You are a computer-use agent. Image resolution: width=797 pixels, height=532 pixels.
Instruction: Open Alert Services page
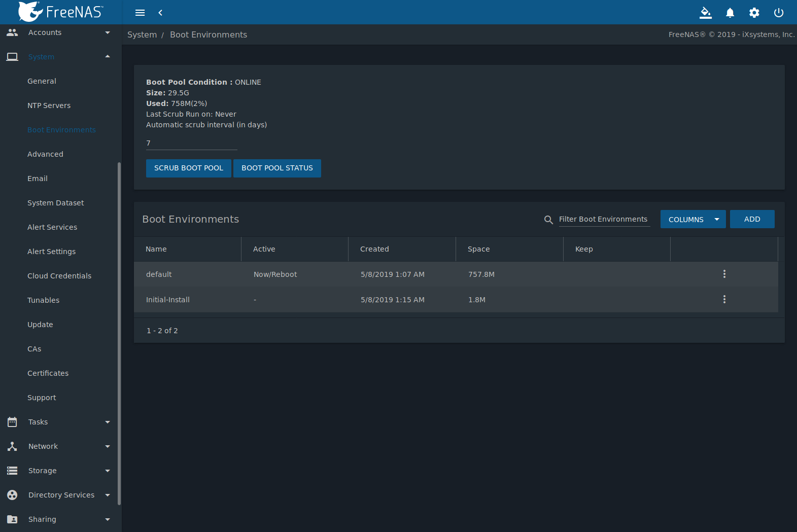click(x=52, y=227)
